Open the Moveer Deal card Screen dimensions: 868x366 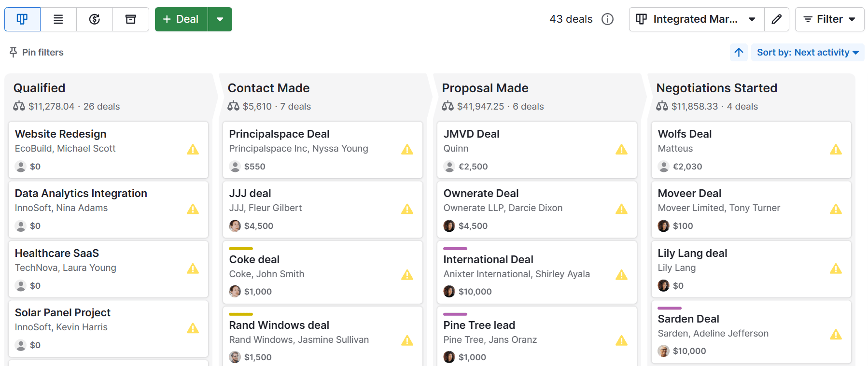751,210
